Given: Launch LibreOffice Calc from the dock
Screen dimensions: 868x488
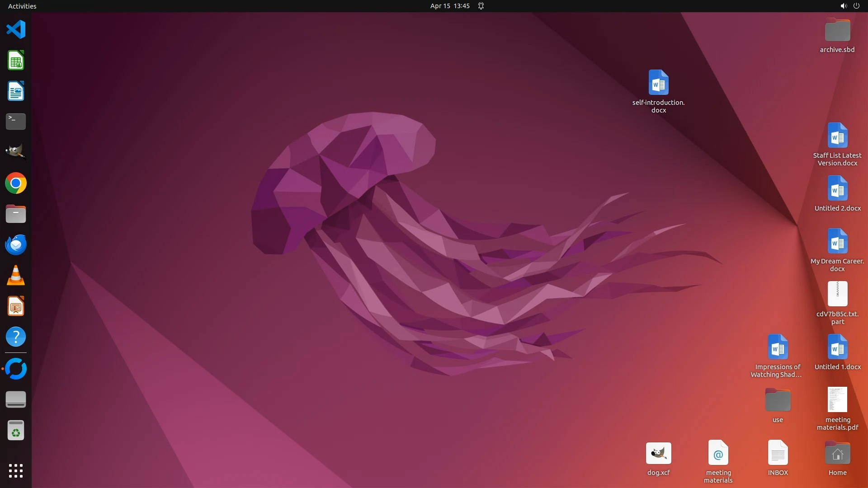Looking at the screenshot, I should [x=16, y=61].
